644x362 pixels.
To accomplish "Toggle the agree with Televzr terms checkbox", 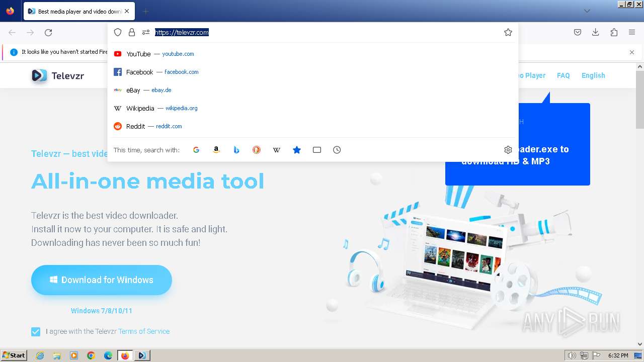I will (x=36, y=332).
